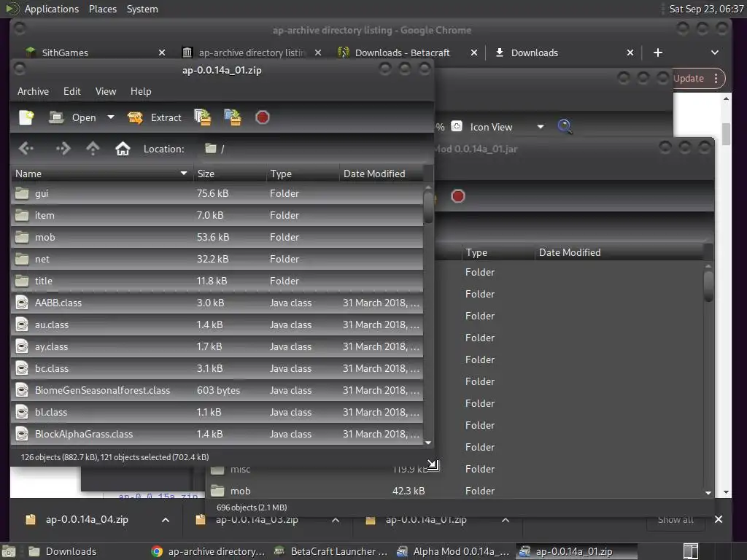The height and width of the screenshot is (560, 747).
Task: Open the Places menu
Action: (x=103, y=9)
